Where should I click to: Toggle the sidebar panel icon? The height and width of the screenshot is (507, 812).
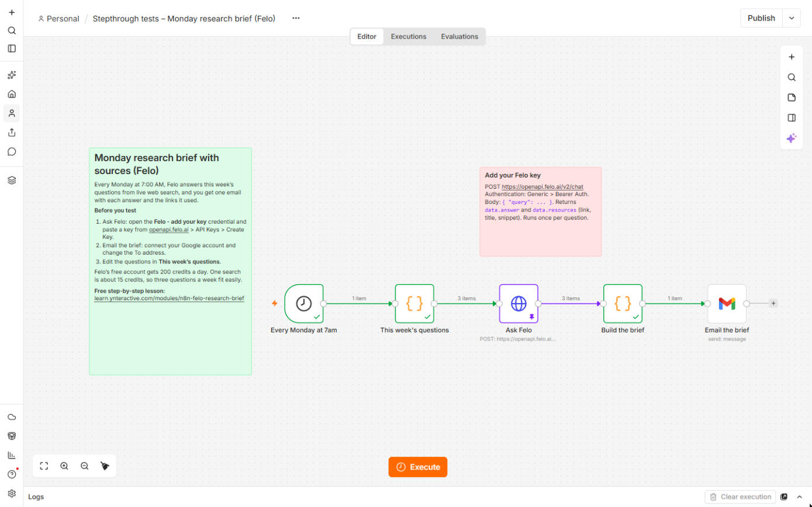point(12,48)
